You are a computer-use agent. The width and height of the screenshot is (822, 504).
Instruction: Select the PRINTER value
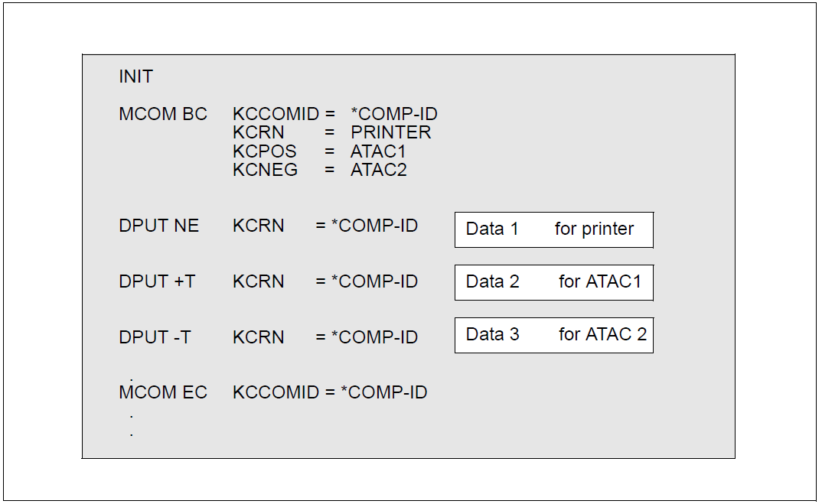390,132
